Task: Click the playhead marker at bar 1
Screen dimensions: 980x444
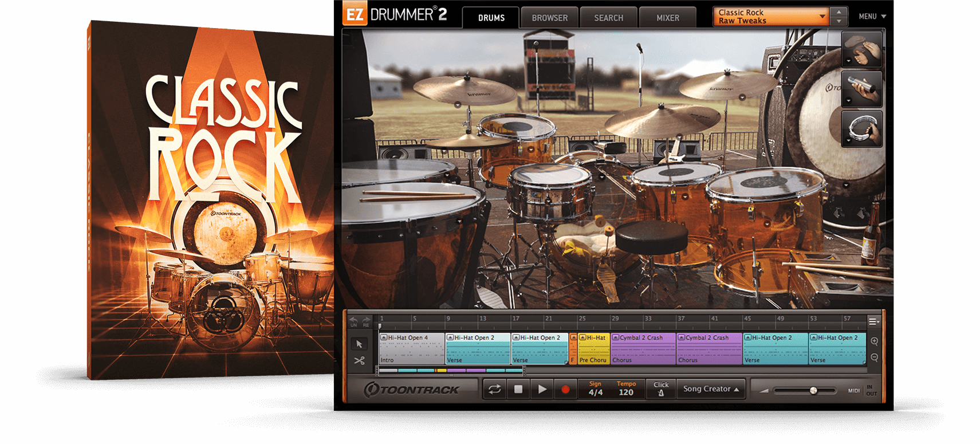Action: tap(380, 326)
